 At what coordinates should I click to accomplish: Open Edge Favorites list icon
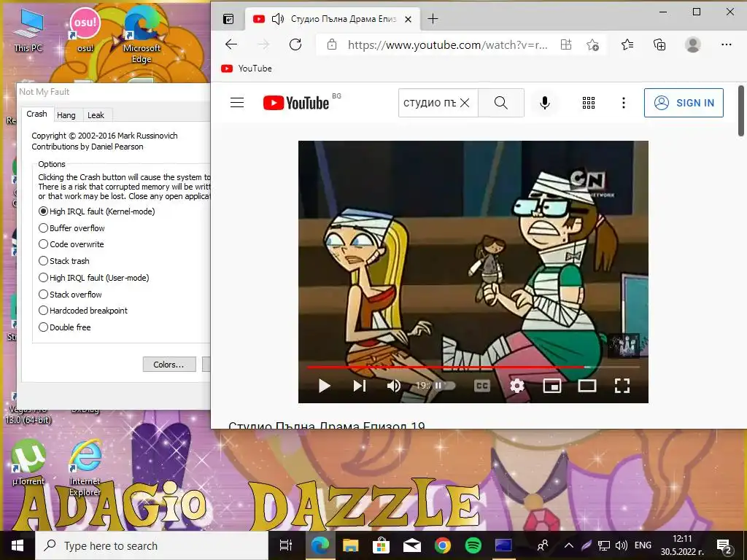click(627, 44)
